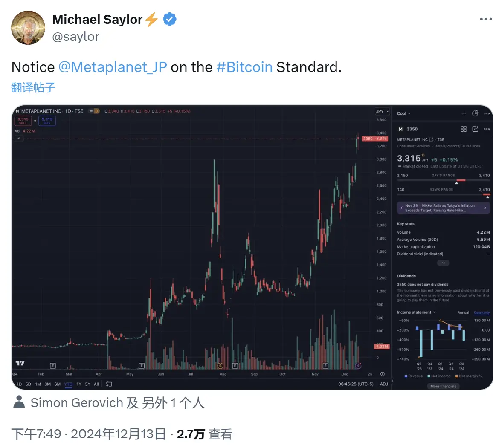Screen dimensions: 493x448
Task: Open the edit notes icon beside symbol 3350
Action: pyautogui.click(x=475, y=129)
